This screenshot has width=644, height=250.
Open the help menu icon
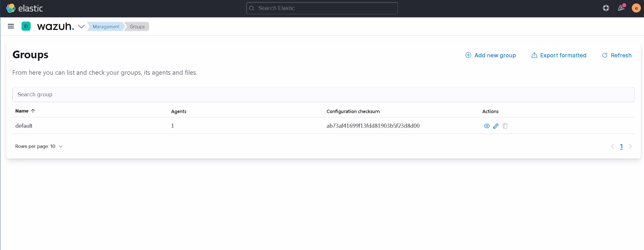(605, 8)
